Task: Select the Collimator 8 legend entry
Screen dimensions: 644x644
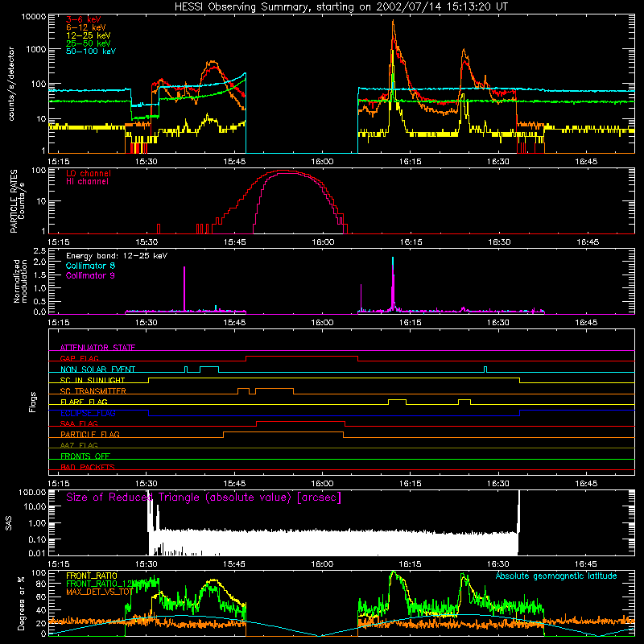Action: point(90,266)
